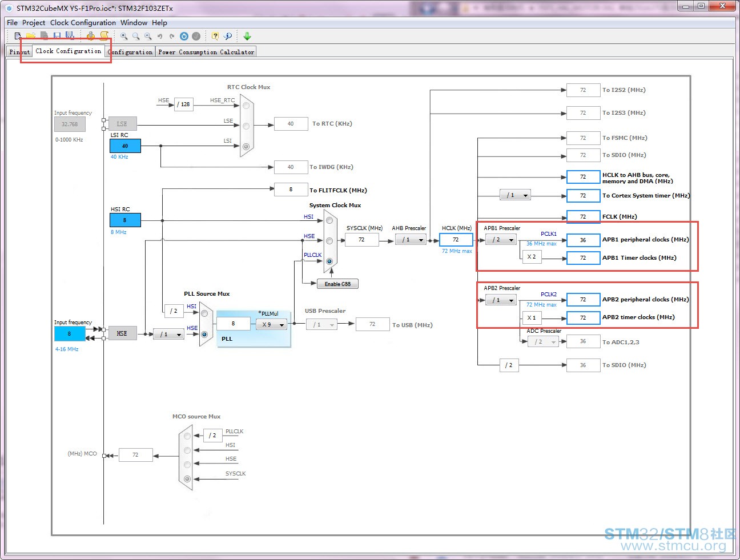
Task: Undo the last clock change
Action: (160, 36)
